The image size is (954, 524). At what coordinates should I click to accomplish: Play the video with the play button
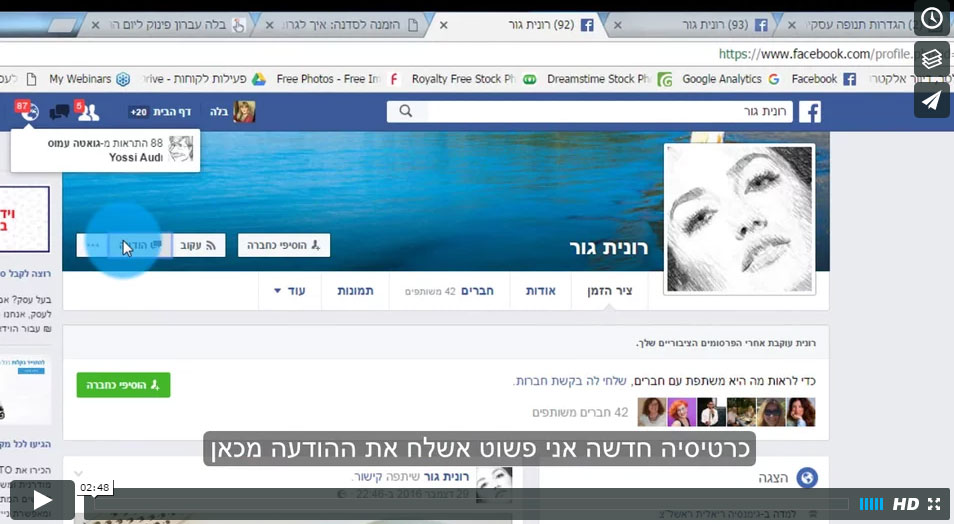42,500
